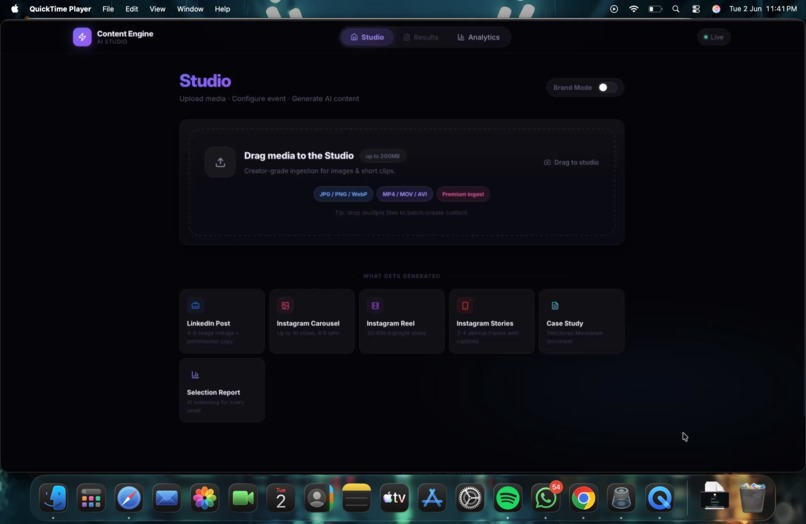This screenshot has height=524, width=806.
Task: Click the Content Engine lightning logo
Action: (x=82, y=37)
